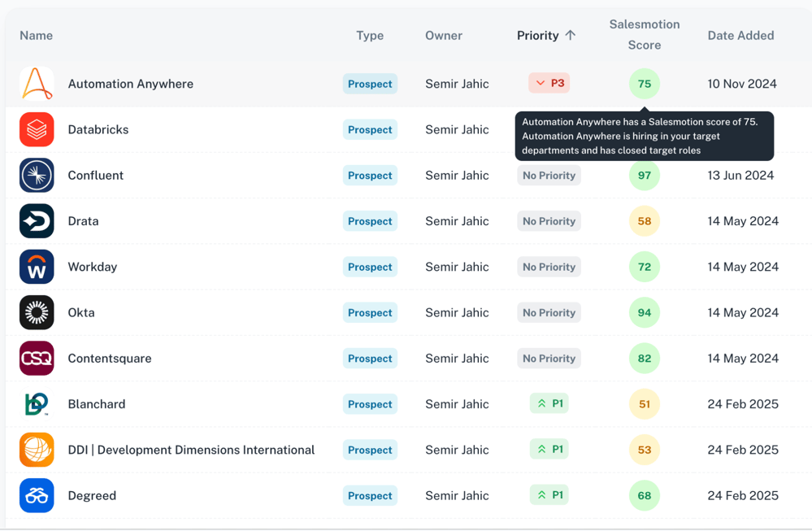Open the Okta account name
The image size is (812, 531).
click(81, 312)
